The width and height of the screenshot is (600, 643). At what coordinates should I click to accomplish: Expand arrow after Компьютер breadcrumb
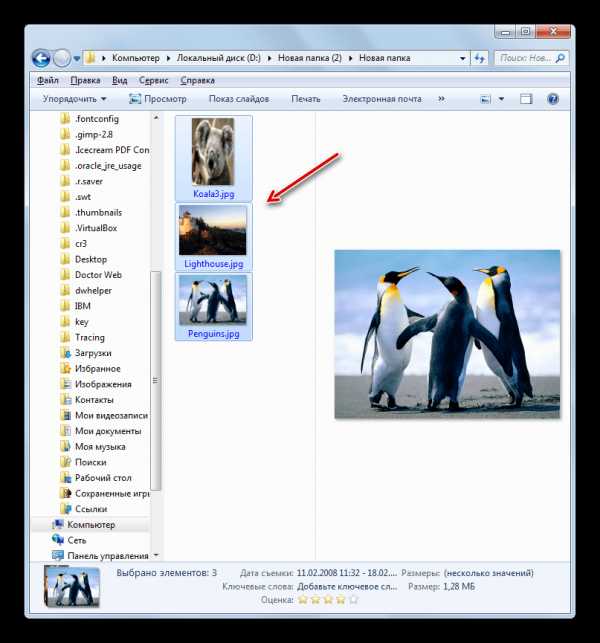click(168, 59)
